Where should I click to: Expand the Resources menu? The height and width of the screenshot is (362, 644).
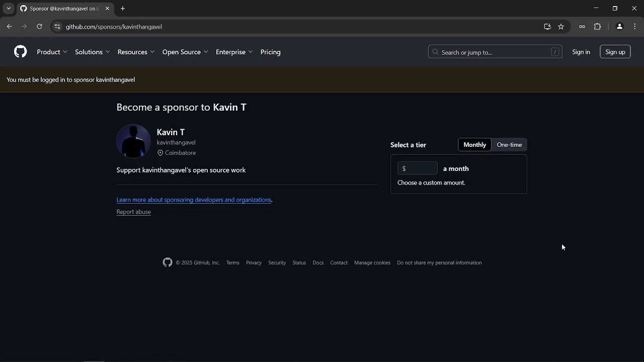[136, 52]
